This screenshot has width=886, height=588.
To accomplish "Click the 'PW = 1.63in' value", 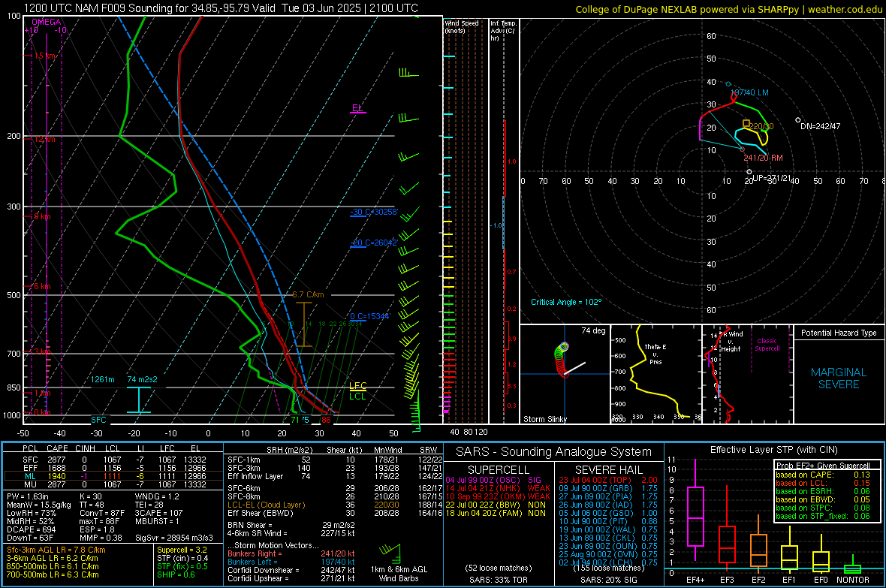I will click(x=28, y=496).
